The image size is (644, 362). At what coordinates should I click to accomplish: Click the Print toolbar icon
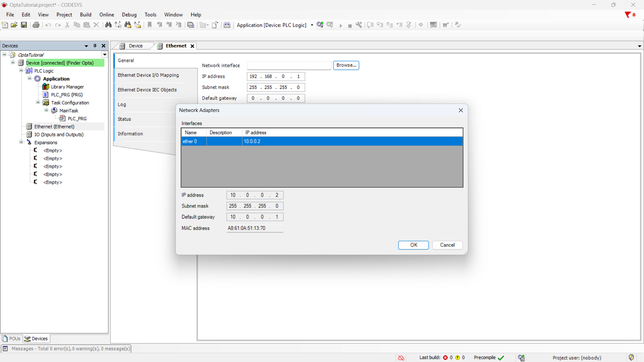tap(36, 25)
